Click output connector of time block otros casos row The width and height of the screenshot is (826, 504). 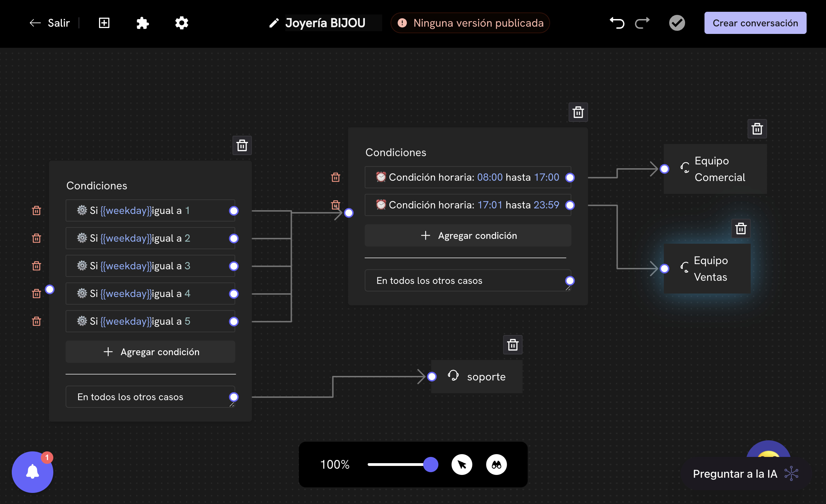click(570, 280)
